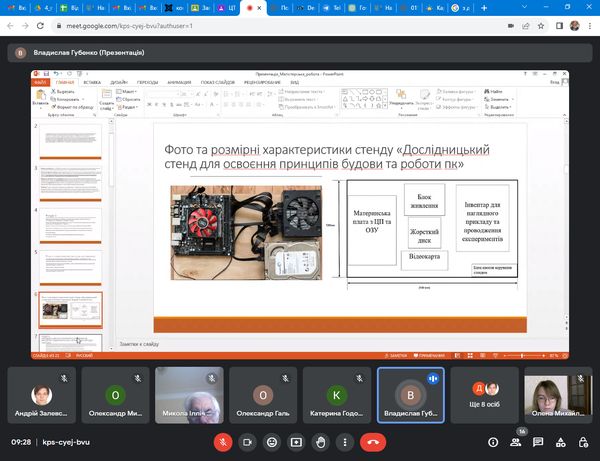Raise your hand in the meeting
Screen dimensions: 600x461
pos(321,440)
